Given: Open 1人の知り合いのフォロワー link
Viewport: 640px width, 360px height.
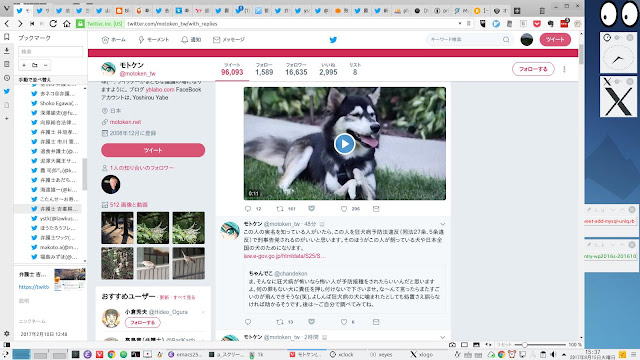Looking at the screenshot, I should click(x=141, y=168).
